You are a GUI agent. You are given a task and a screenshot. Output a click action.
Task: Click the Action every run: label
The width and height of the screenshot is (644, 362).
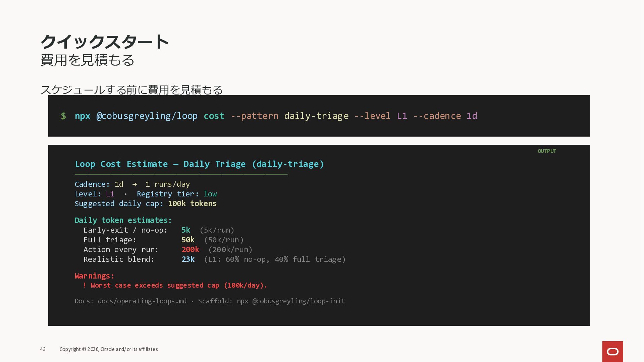point(121,249)
